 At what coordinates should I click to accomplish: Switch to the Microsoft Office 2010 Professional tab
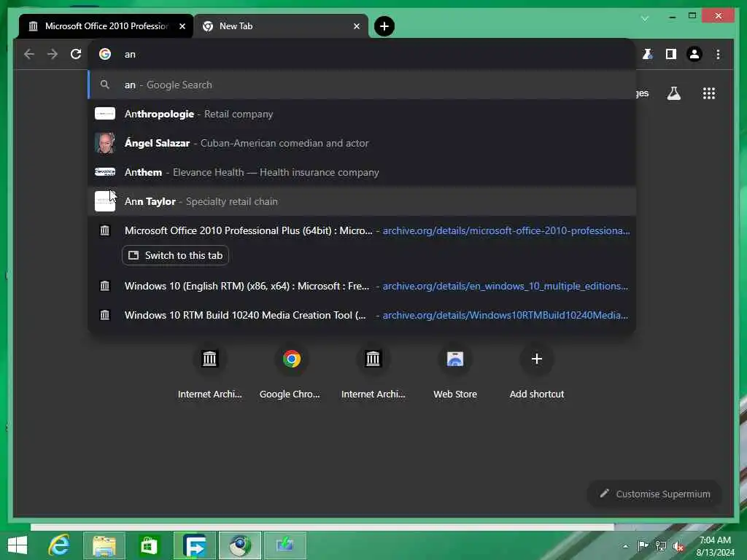coord(106,26)
